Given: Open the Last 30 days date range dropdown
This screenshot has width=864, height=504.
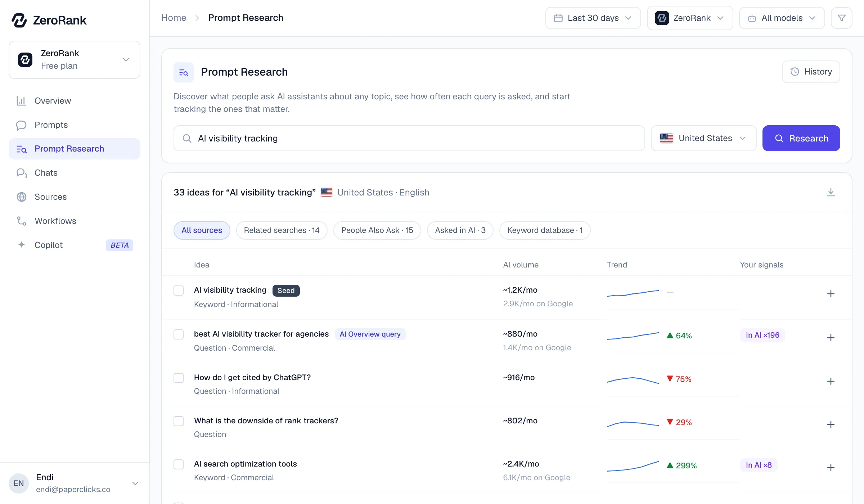Looking at the screenshot, I should (x=593, y=18).
